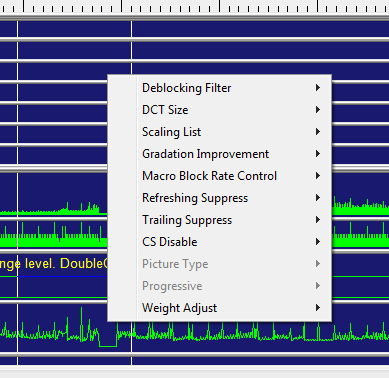
Task: Choose Gradation Improvement from context menu
Action: 219,154
